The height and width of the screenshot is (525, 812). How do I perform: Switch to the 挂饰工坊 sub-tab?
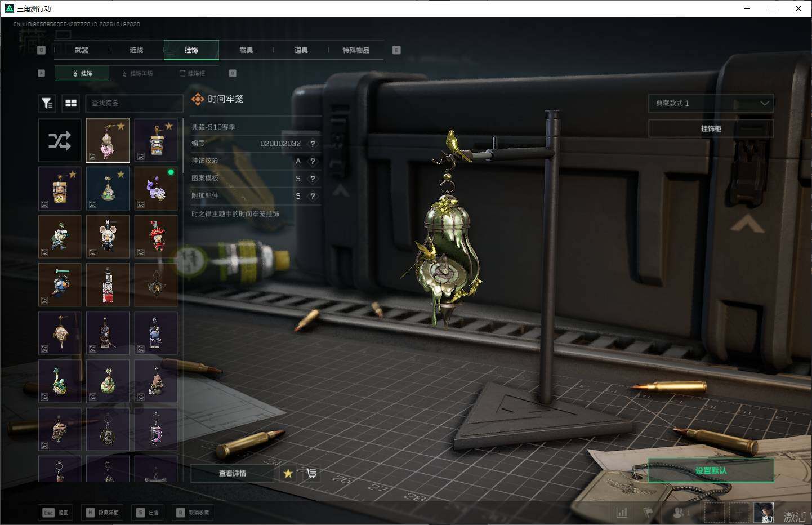click(x=138, y=73)
